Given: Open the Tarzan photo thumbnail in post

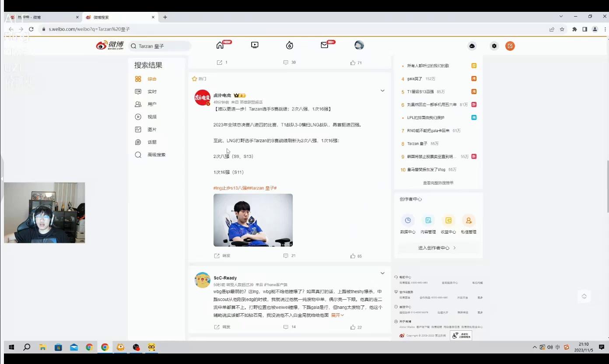Looking at the screenshot, I should (253, 220).
